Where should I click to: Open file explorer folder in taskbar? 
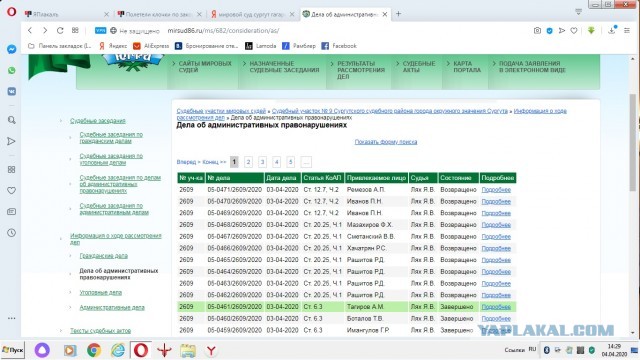[x=188, y=350]
